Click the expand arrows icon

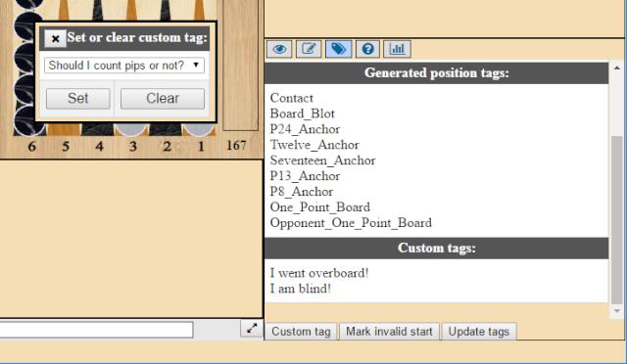252,329
